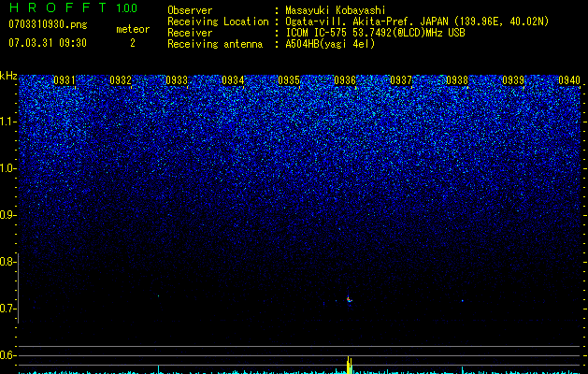Screen dimensions: 588x374
Task: Click time marker 0936
Action: pyautogui.click(x=345, y=80)
